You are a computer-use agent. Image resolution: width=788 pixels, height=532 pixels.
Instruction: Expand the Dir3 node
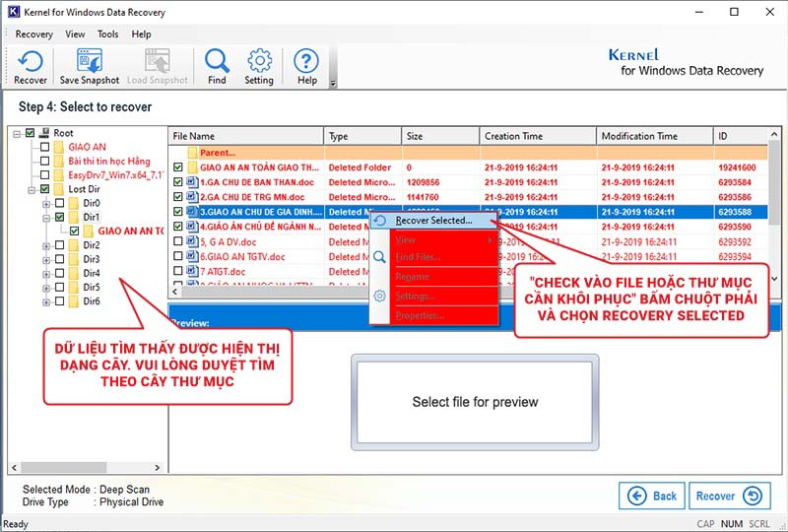46,260
